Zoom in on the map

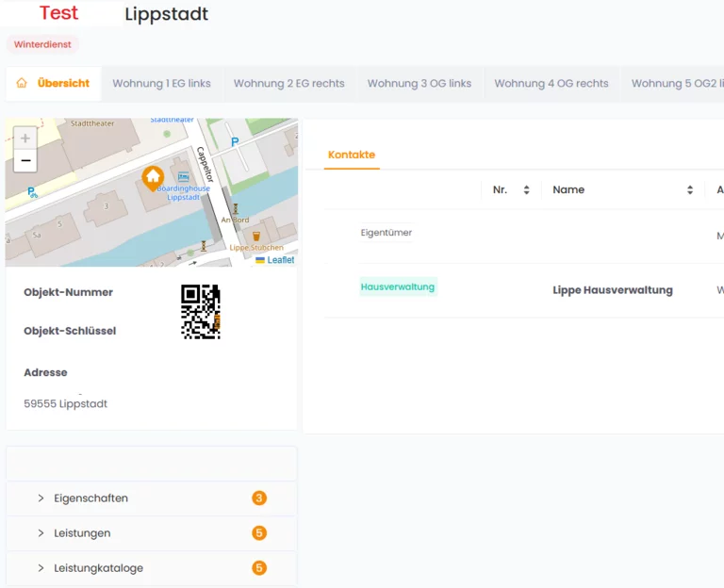click(x=25, y=139)
